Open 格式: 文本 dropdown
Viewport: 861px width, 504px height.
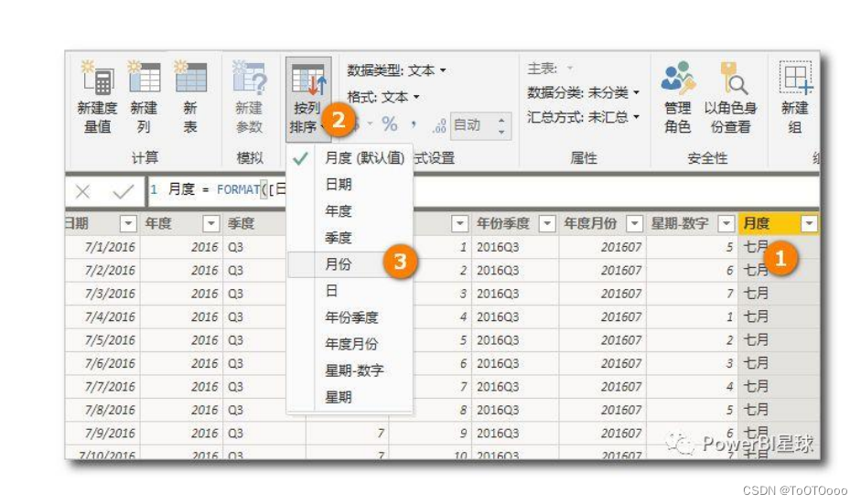[x=383, y=97]
